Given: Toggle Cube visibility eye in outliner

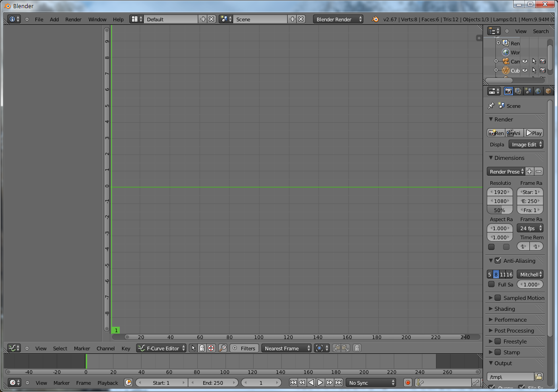Looking at the screenshot, I should (x=525, y=70).
